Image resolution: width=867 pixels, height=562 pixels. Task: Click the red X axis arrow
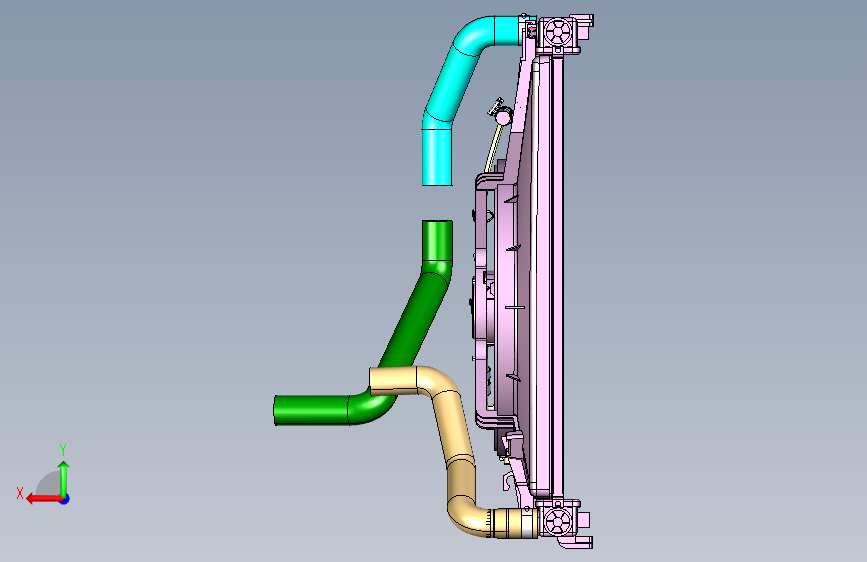tap(43, 499)
